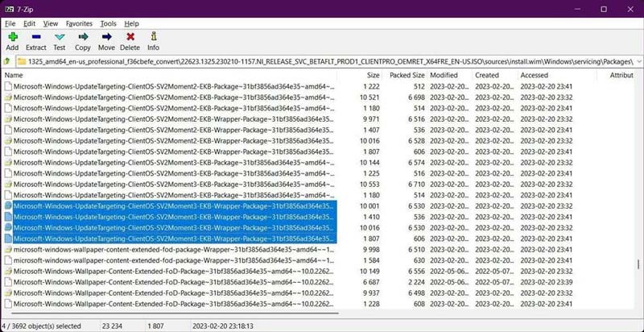Click the Extract toolbar icon

pyautogui.click(x=35, y=41)
